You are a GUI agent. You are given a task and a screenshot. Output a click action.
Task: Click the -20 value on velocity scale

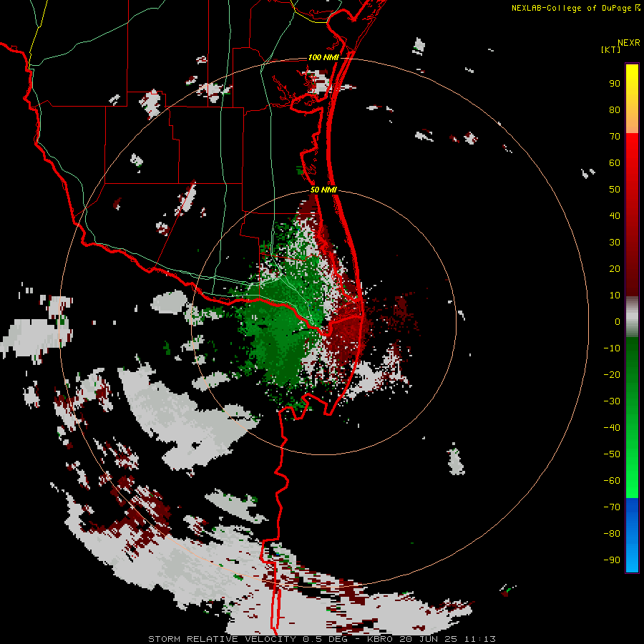612,374
